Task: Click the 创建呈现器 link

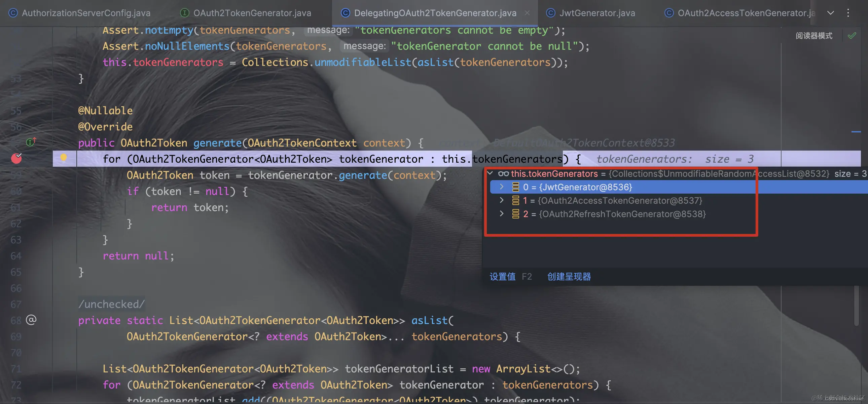Action: (x=569, y=277)
